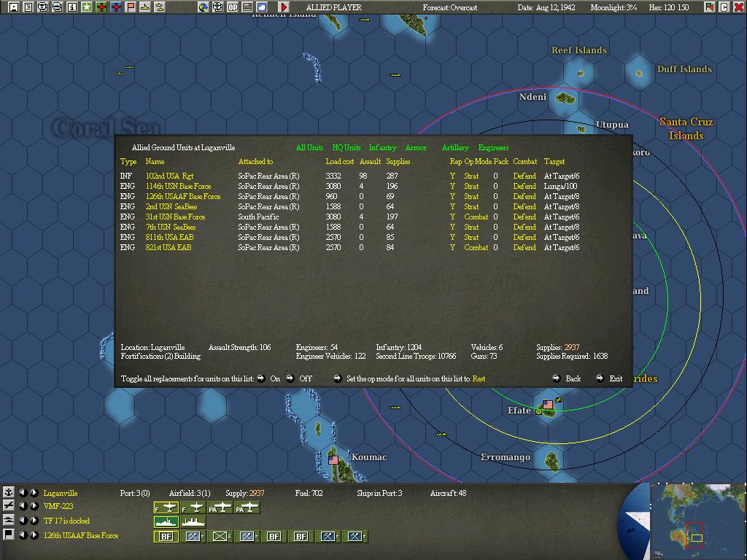The height and width of the screenshot is (560, 747).
Task: Open unit '126th USAAF Base Force' in list
Action: pos(183,196)
